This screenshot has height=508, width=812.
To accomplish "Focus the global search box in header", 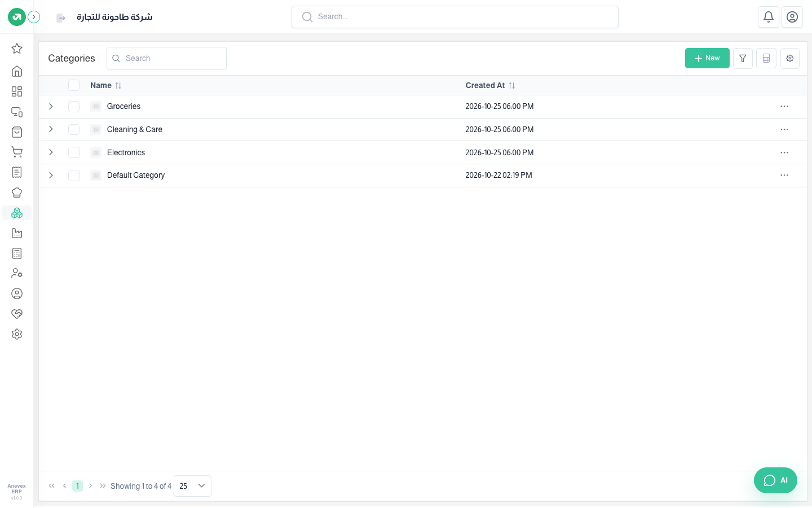I will [455, 17].
